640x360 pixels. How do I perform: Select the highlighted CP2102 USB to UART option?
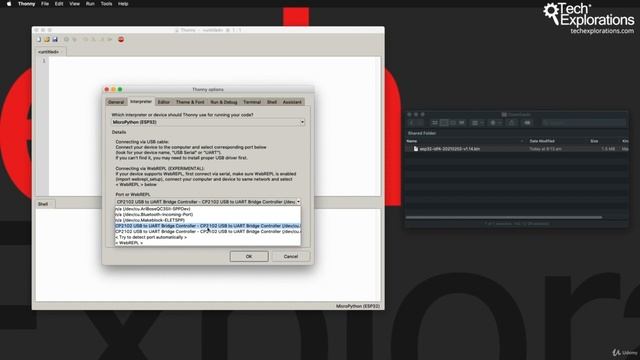(208, 226)
